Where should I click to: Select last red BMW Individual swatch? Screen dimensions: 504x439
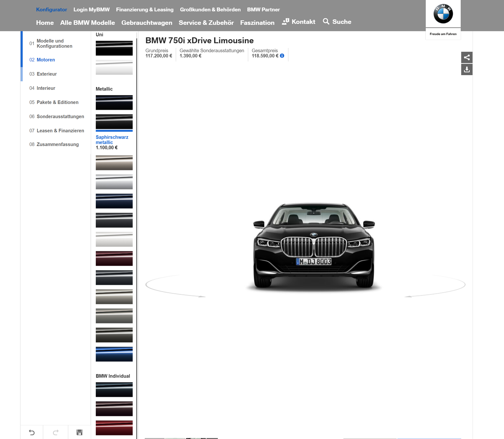tap(114, 428)
